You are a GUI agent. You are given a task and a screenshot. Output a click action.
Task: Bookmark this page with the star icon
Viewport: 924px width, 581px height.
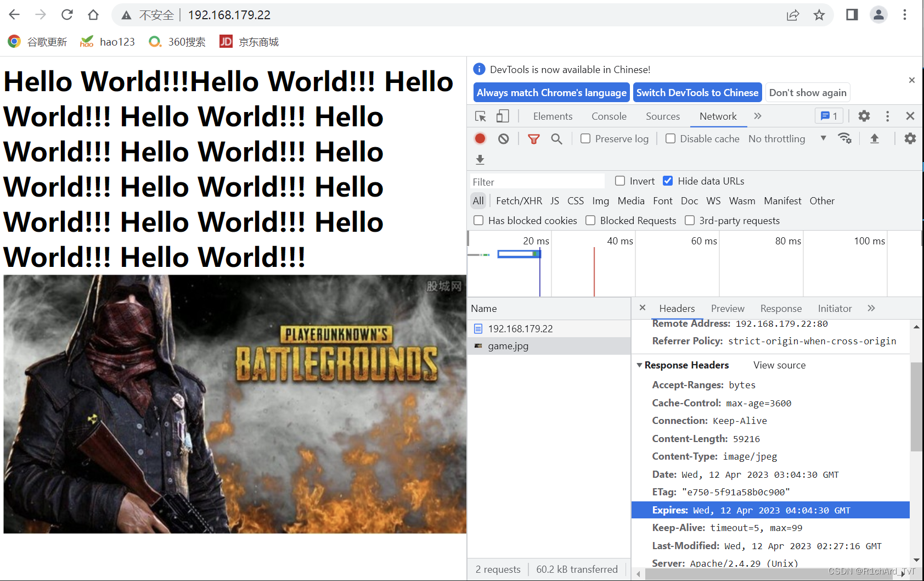click(819, 15)
